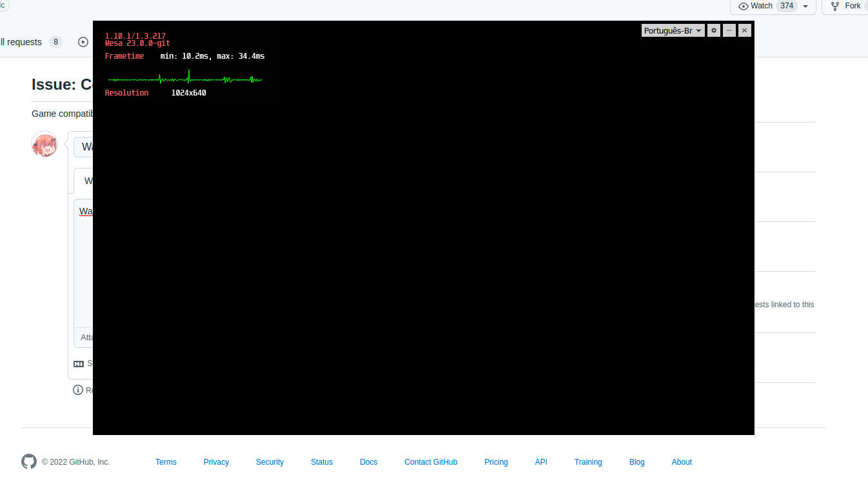Open the Pricing footer link
The width and height of the screenshot is (868, 497).
pos(496,462)
